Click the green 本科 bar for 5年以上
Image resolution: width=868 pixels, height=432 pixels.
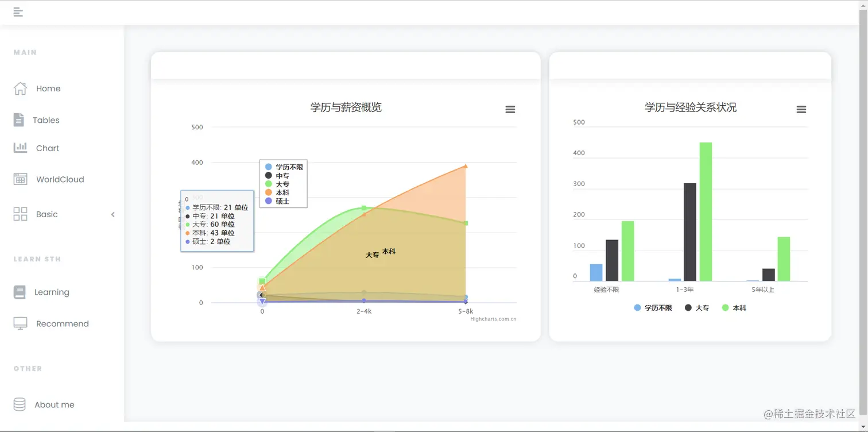[x=784, y=259]
